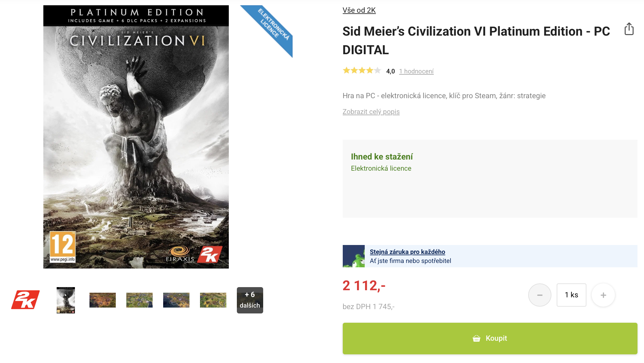Click the star rating icons
The image size is (644, 363).
(x=362, y=71)
